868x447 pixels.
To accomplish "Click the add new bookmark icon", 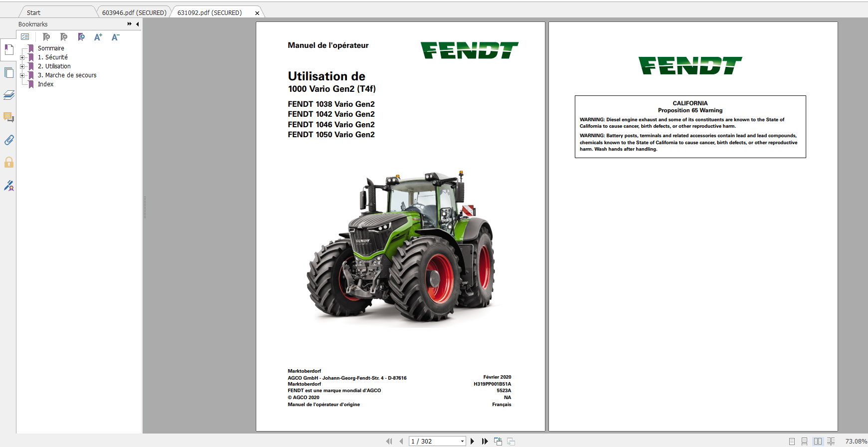I will click(x=63, y=37).
